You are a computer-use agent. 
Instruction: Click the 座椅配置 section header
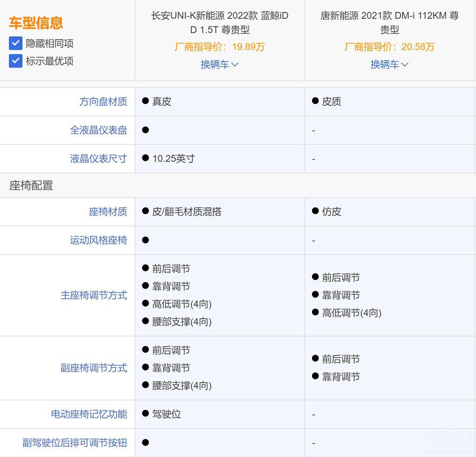(31, 186)
